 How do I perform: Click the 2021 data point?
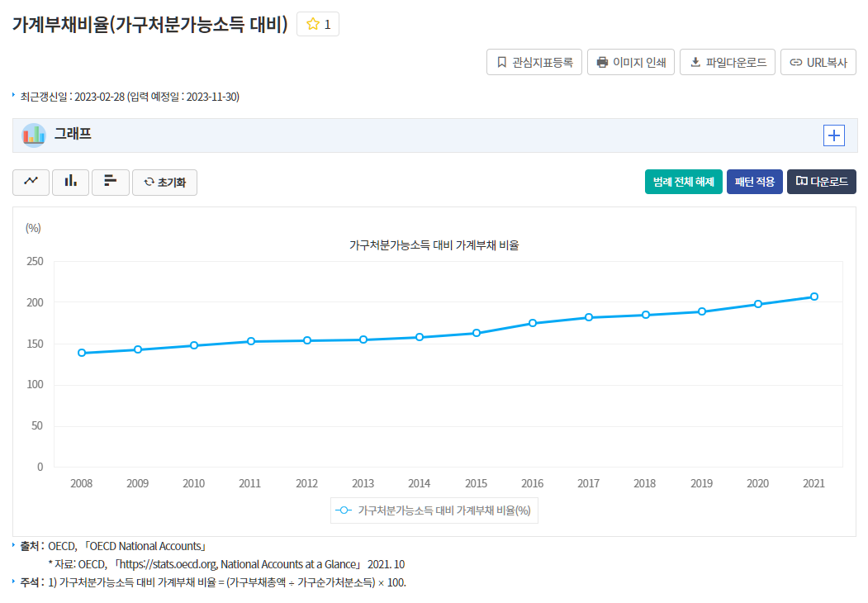pos(814,297)
